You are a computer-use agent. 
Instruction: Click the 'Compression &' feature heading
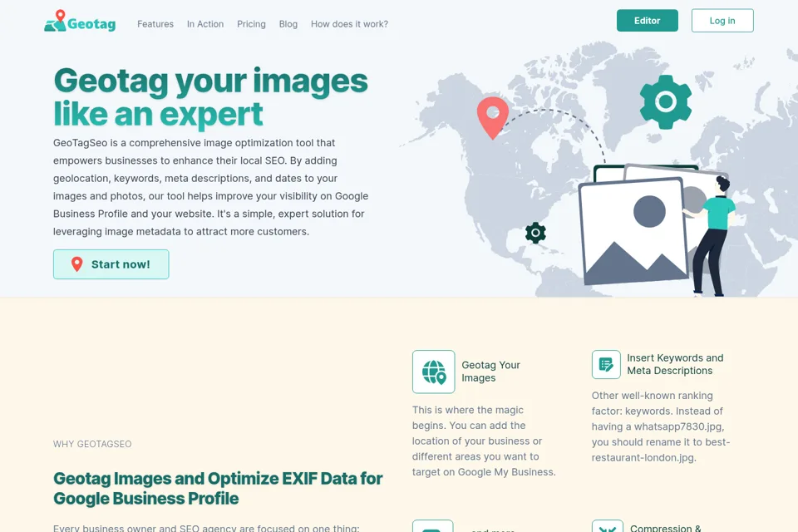click(666, 528)
